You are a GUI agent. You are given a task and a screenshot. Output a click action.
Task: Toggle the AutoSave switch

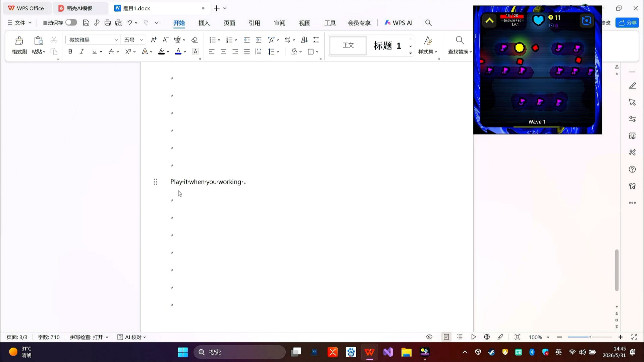click(71, 22)
